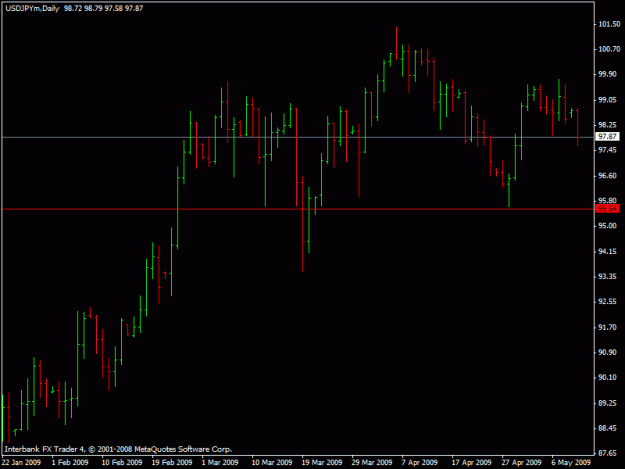Screen dimensions: 625x469
Task: Click the red 95.54 price level label
Action: coord(607,209)
